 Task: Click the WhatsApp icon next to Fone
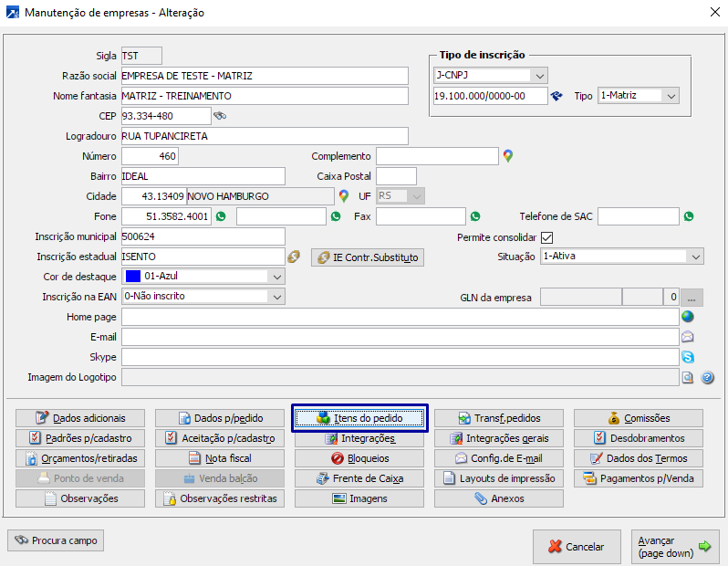tap(221, 216)
